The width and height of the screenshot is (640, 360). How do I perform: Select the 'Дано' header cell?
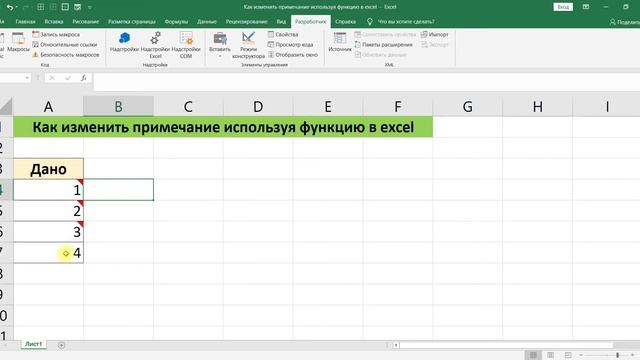pyautogui.click(x=48, y=169)
